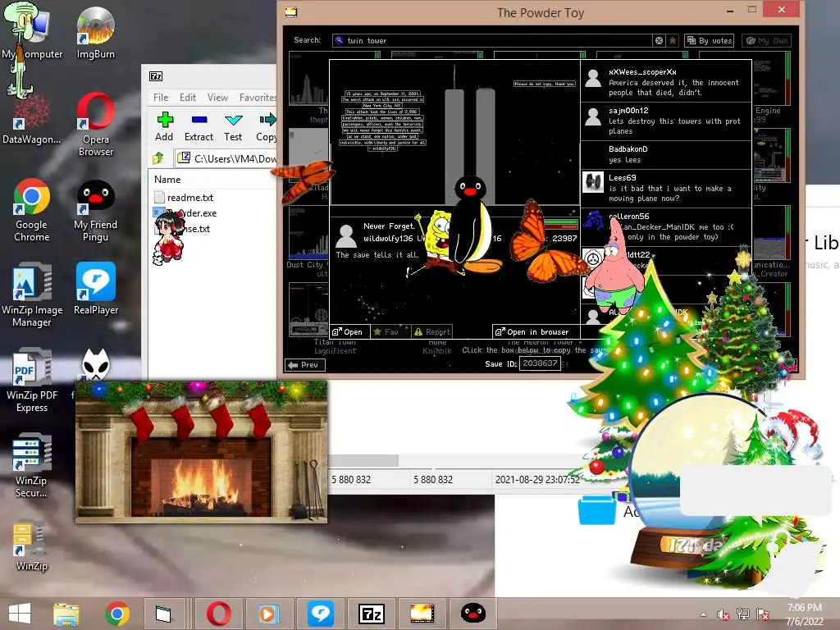Launch ImgBurn from the desktop
Image resolution: width=840 pixels, height=630 pixels.
pyautogui.click(x=95, y=32)
